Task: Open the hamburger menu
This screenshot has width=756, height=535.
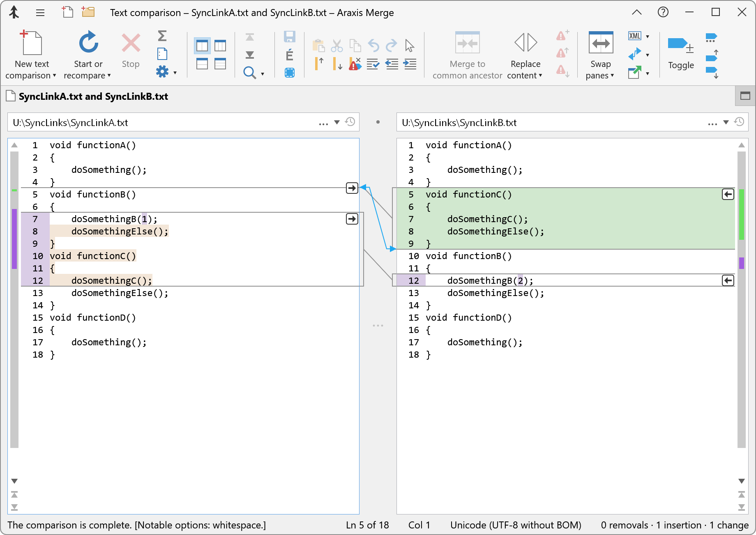Action: pos(40,13)
